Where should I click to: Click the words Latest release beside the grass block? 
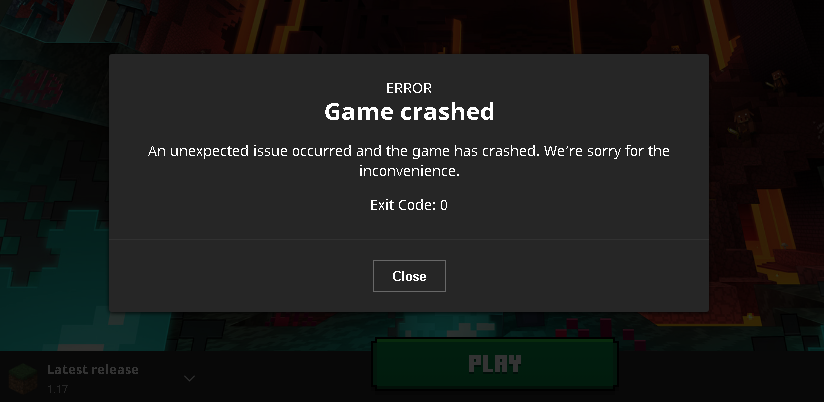coord(93,369)
